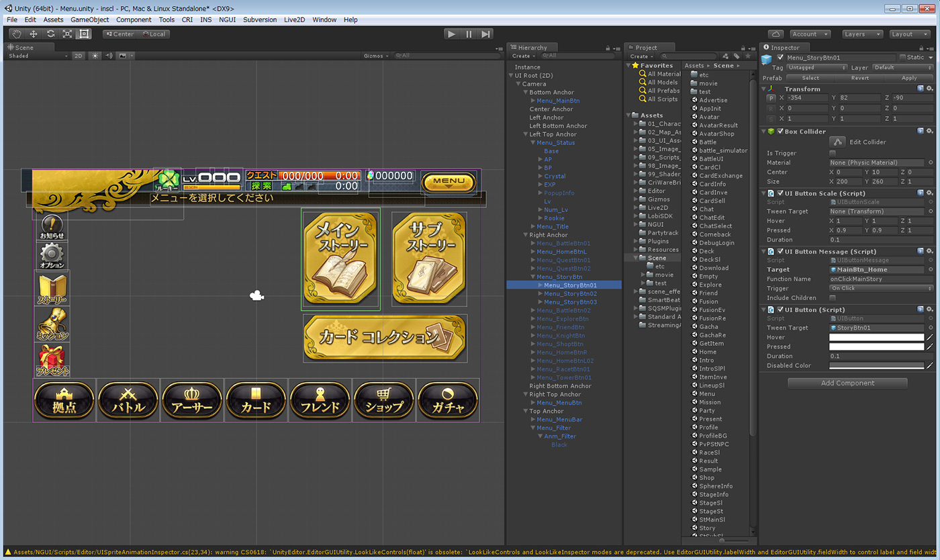
Task: Open the Shaded draw mode dropdown
Action: coord(38,56)
